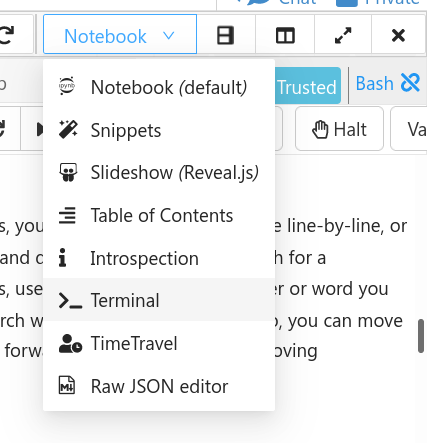Click the Bash kernel unlink icon
Image resolution: width=427 pixels, height=443 pixels.
(x=410, y=82)
